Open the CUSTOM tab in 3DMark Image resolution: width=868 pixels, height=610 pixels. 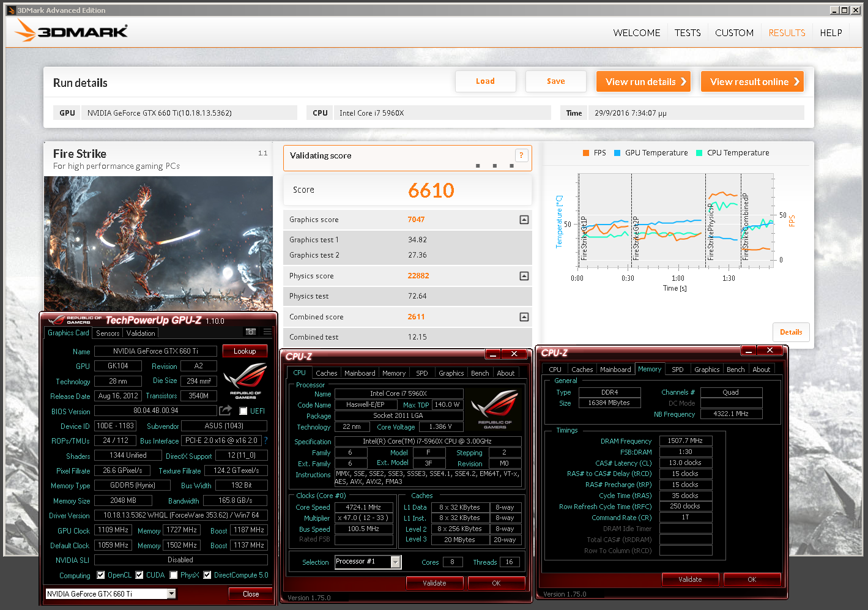point(734,33)
